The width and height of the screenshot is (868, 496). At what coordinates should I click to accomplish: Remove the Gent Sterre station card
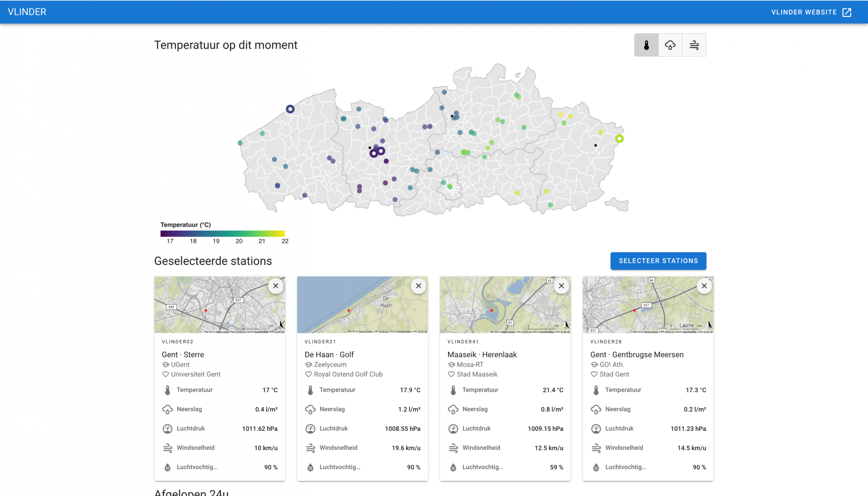[276, 286]
